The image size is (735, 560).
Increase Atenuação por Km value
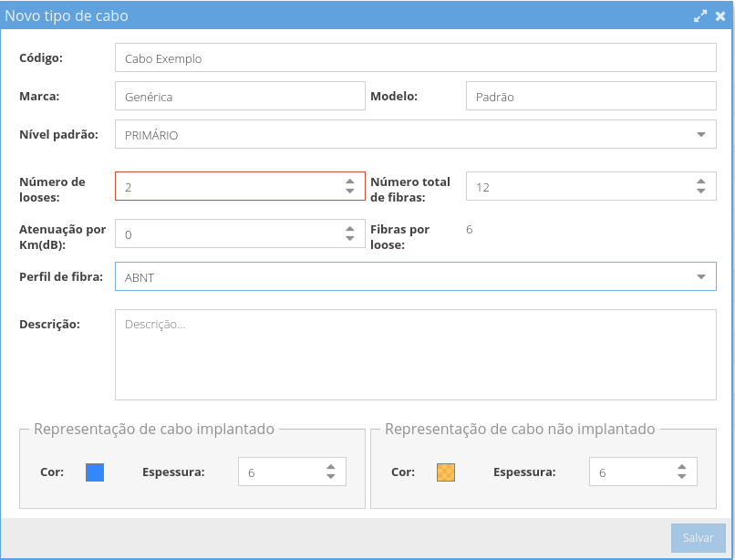[349, 229]
